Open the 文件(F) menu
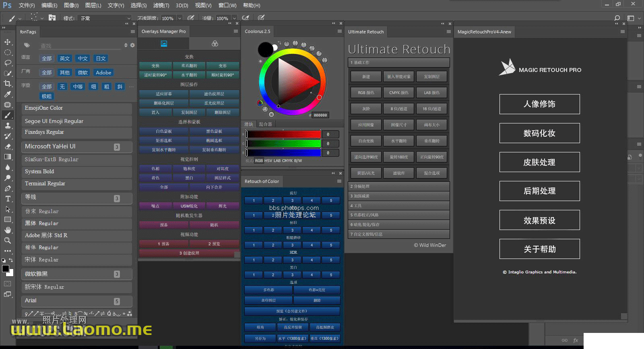644x349 pixels. (27, 5)
